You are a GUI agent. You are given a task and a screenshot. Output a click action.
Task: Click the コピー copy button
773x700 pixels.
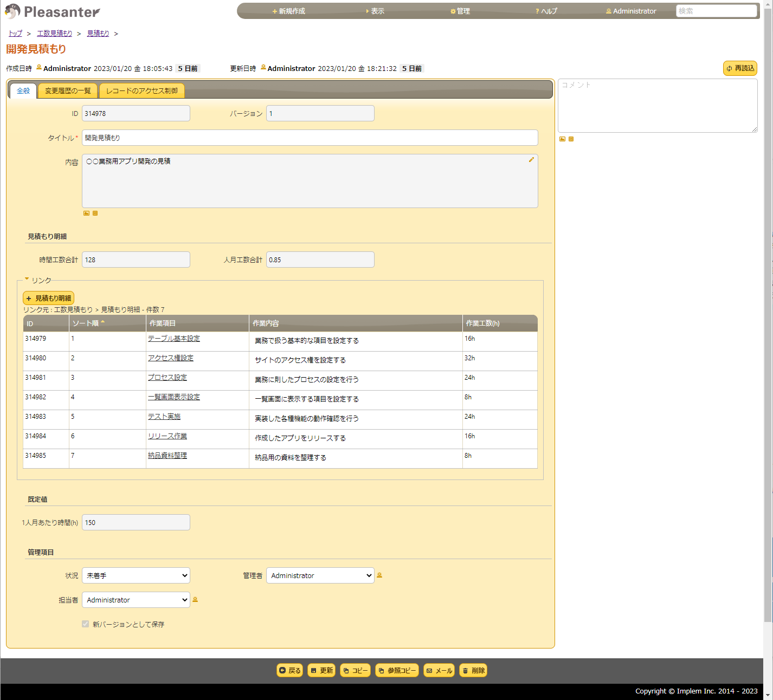tap(355, 670)
